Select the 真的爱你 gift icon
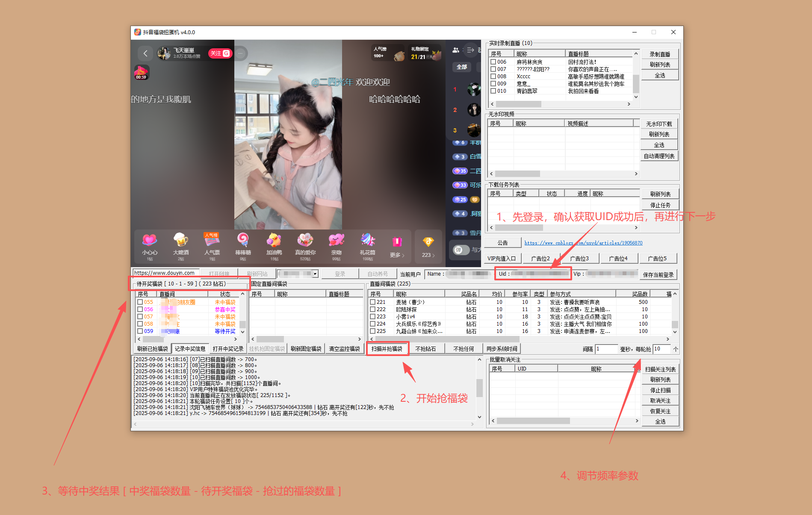The height and width of the screenshot is (515, 812). (305, 244)
